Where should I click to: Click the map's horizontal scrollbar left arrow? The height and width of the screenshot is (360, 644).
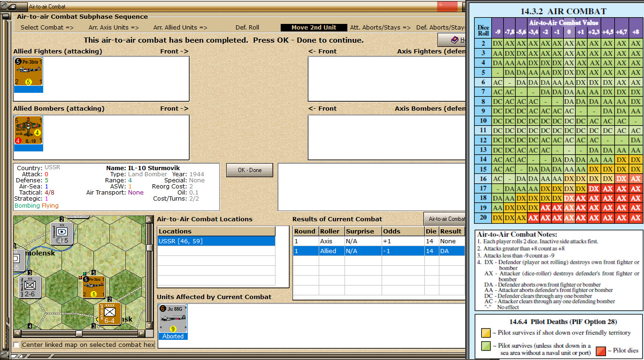tap(18, 333)
